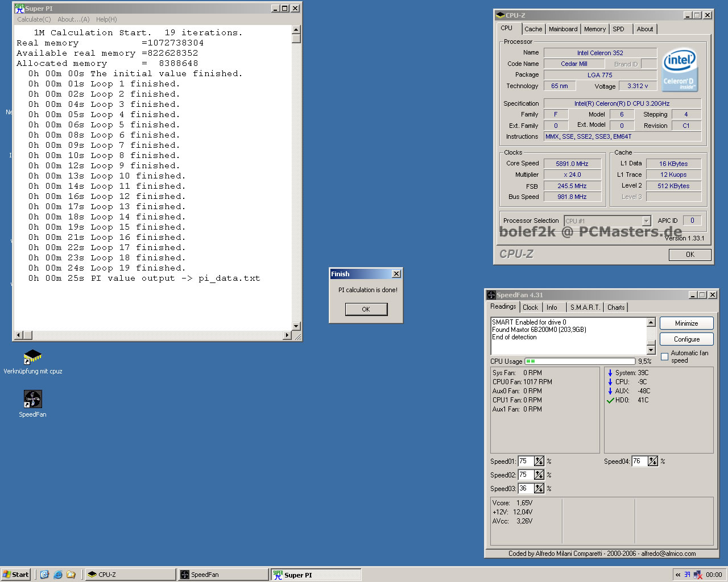This screenshot has width=728, height=582.
Task: Switch to the Memory tab in CPU-Z
Action: tap(595, 29)
